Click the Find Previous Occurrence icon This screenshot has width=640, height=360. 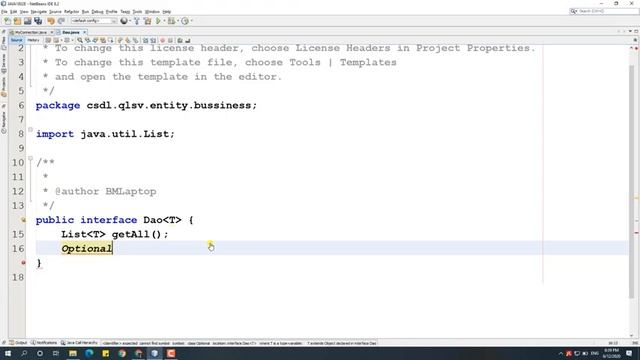(87, 40)
